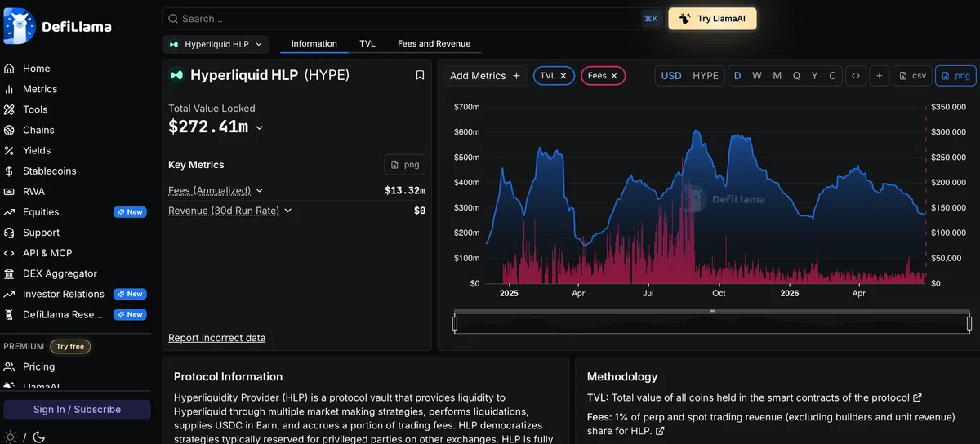The image size is (980, 444).
Task: Set chart interval to C cumulative
Action: pos(833,76)
